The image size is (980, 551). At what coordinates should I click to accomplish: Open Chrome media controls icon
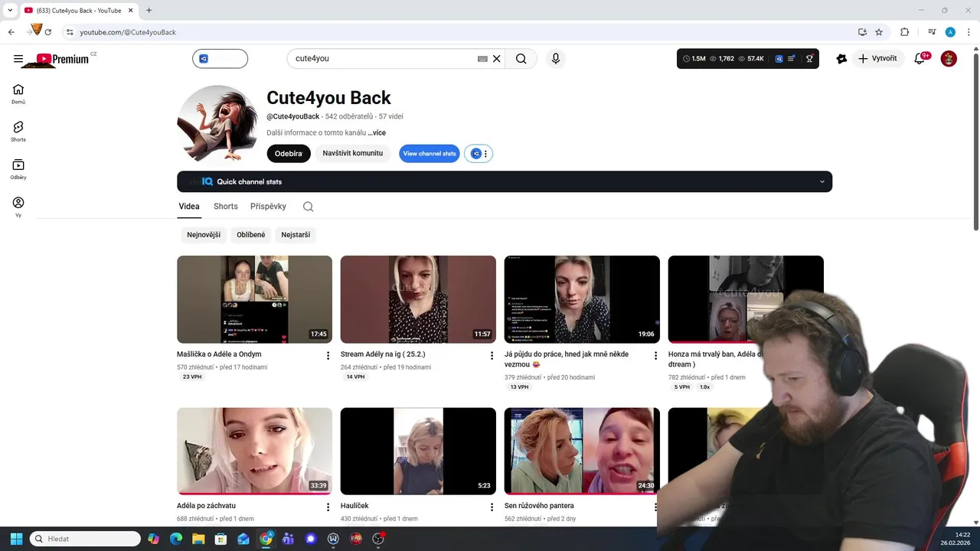(932, 32)
